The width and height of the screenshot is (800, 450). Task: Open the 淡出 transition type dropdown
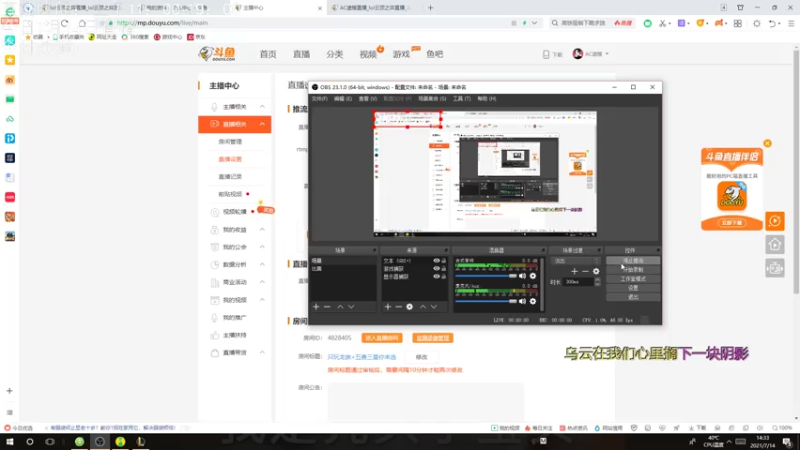click(576, 261)
